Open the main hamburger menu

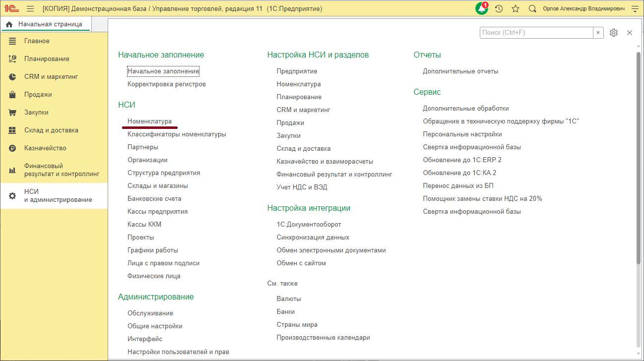tap(29, 8)
